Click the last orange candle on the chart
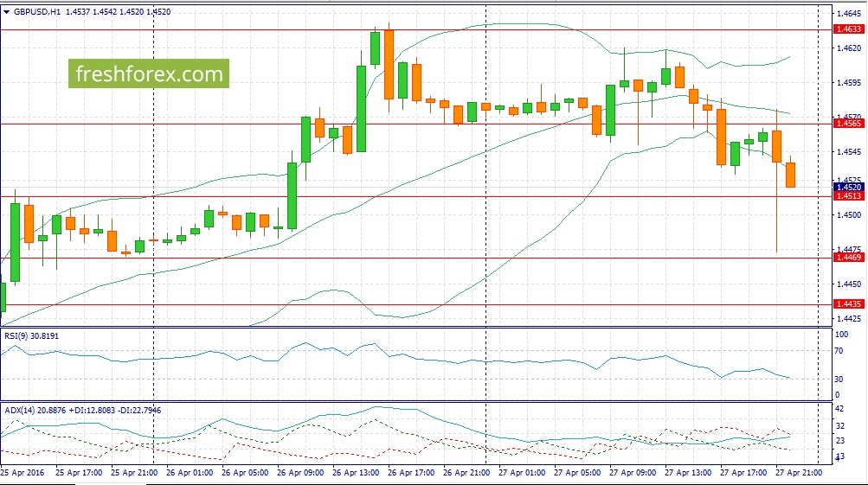Viewport: 868px width, 485px height. click(x=790, y=175)
